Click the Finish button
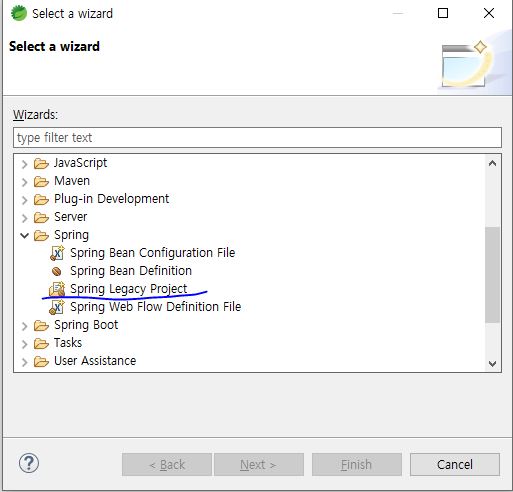The image size is (513, 492). point(357,464)
